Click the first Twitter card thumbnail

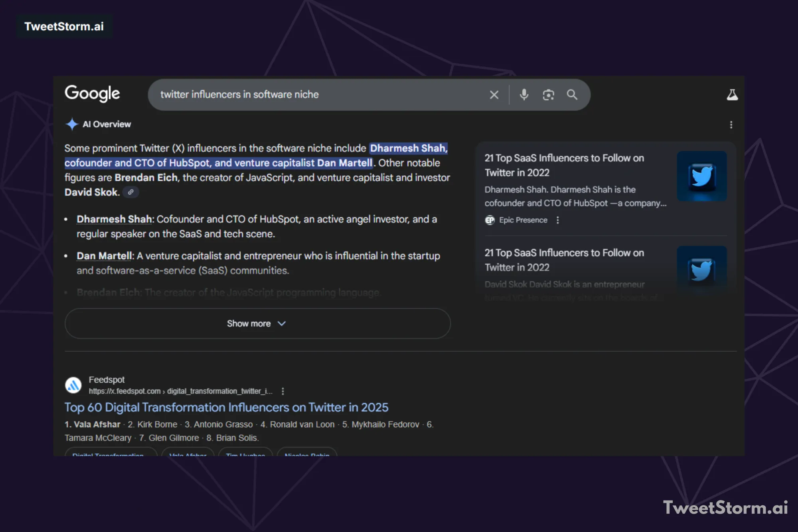(702, 176)
